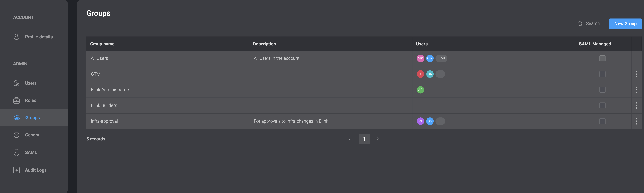This screenshot has width=644, height=193.
Task: Toggle SAML Managed checkbox for GTM
Action: coord(602,74)
